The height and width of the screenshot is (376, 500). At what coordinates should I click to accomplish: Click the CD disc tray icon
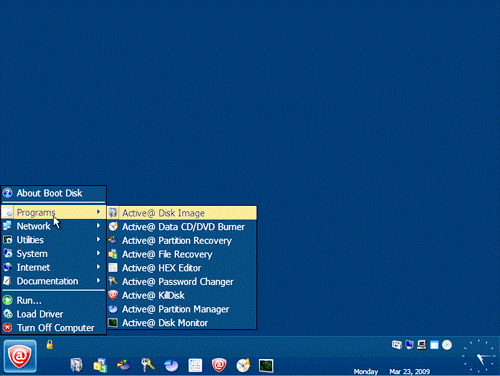[447, 345]
